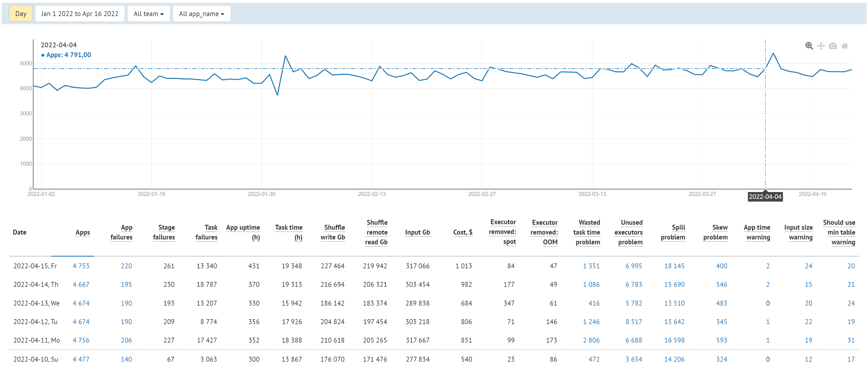Sort by Skew problem column

pyautogui.click(x=715, y=232)
